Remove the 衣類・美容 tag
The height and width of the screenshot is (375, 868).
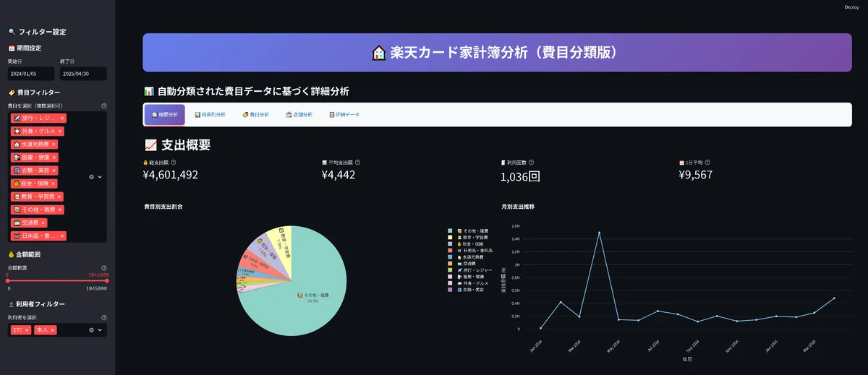pyautogui.click(x=54, y=170)
